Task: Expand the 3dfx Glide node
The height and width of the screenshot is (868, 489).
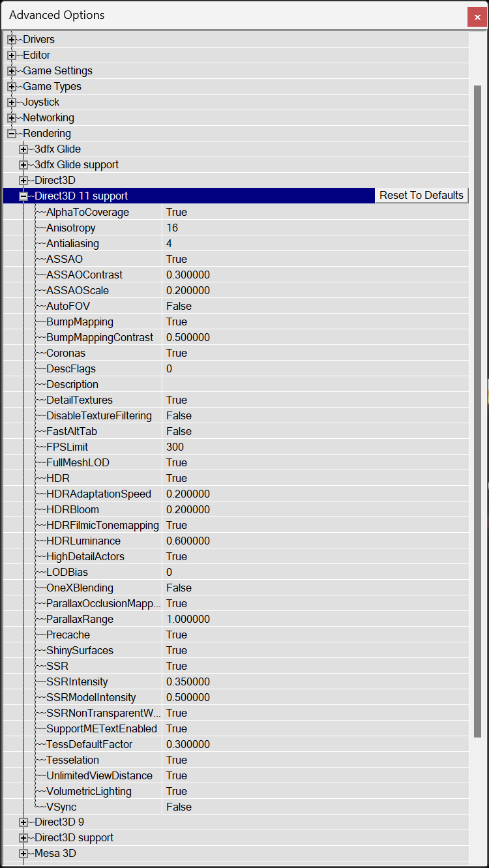Action: (x=23, y=149)
